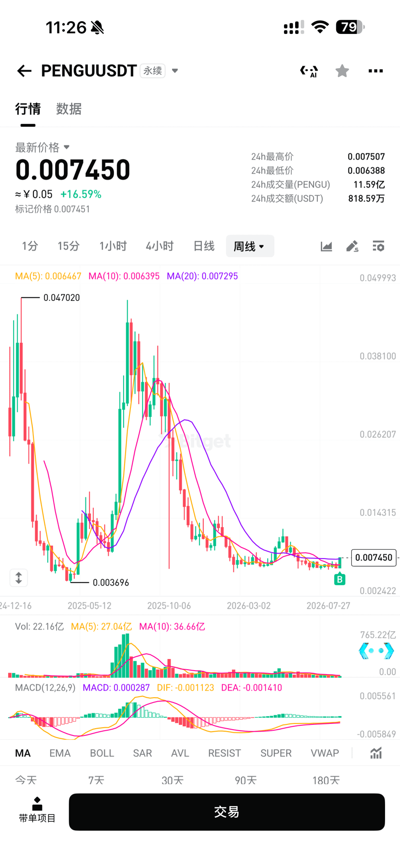Open the AI assistant icon
This screenshot has height=868, width=400.
[309, 71]
